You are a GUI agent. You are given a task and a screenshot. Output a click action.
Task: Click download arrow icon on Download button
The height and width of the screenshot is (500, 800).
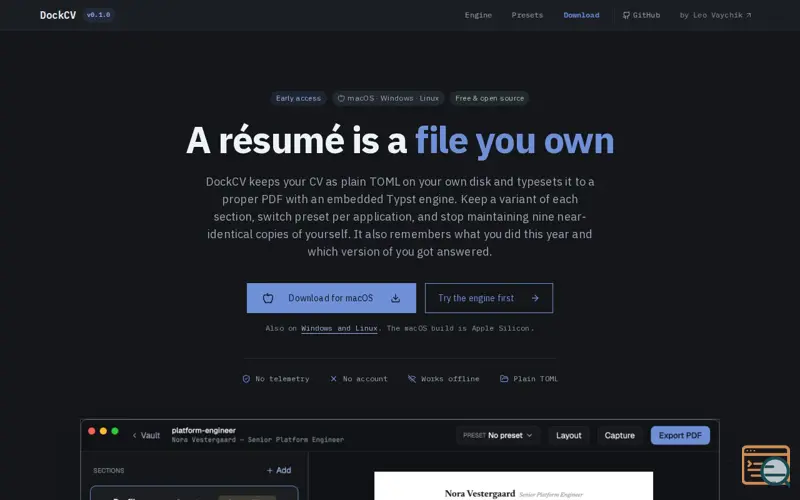(x=395, y=298)
